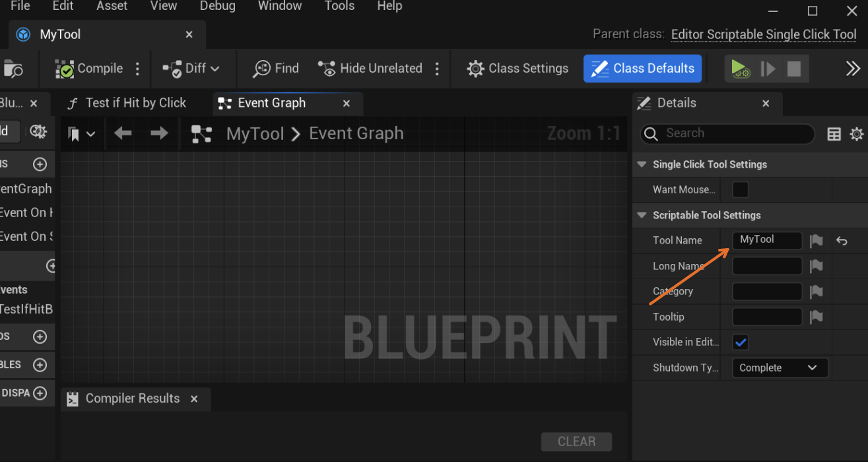Add new graph with plus icon
This screenshot has width=868, height=462.
(x=40, y=164)
